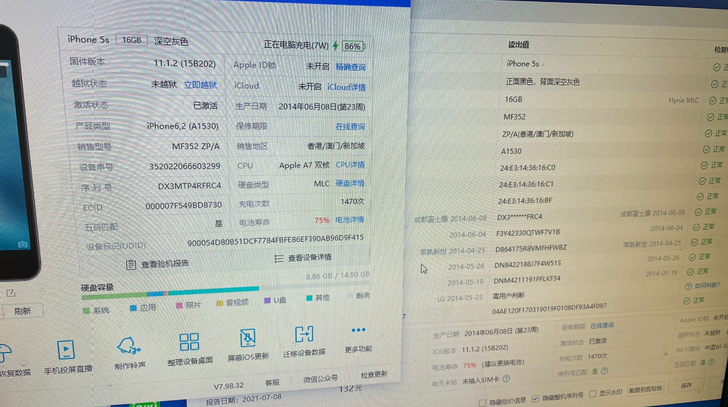The image size is (728, 407).
Task: Click the 截图到剪贴板 button
Action: [x=646, y=390]
